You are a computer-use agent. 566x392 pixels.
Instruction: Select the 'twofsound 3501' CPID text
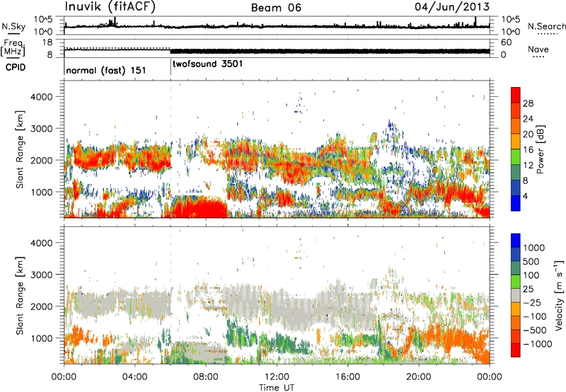[208, 64]
